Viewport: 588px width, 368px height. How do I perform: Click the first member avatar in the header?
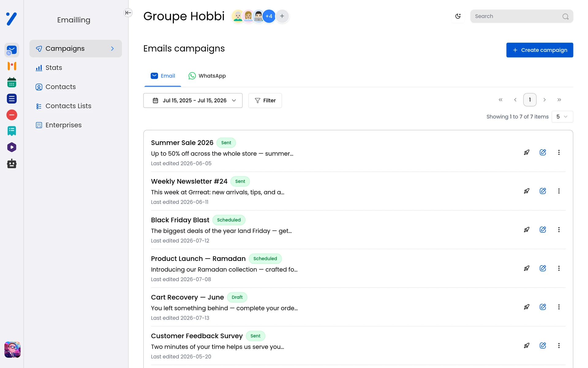point(238,16)
